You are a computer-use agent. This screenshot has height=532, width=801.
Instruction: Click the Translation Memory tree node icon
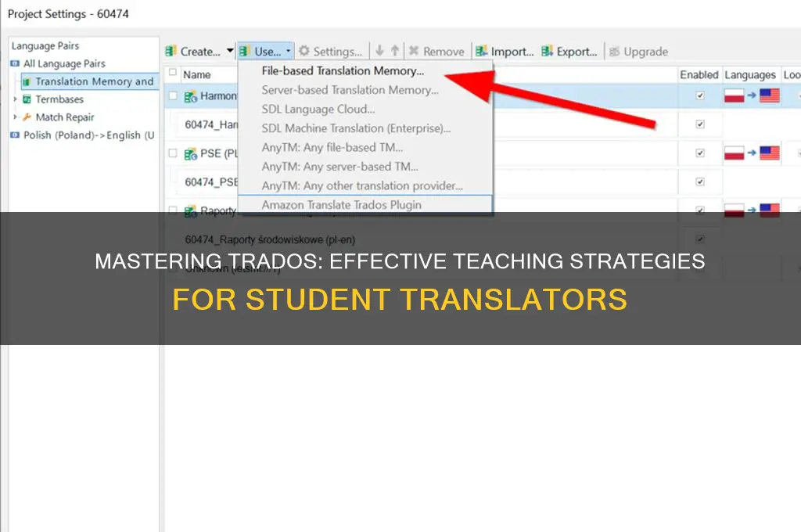point(27,82)
